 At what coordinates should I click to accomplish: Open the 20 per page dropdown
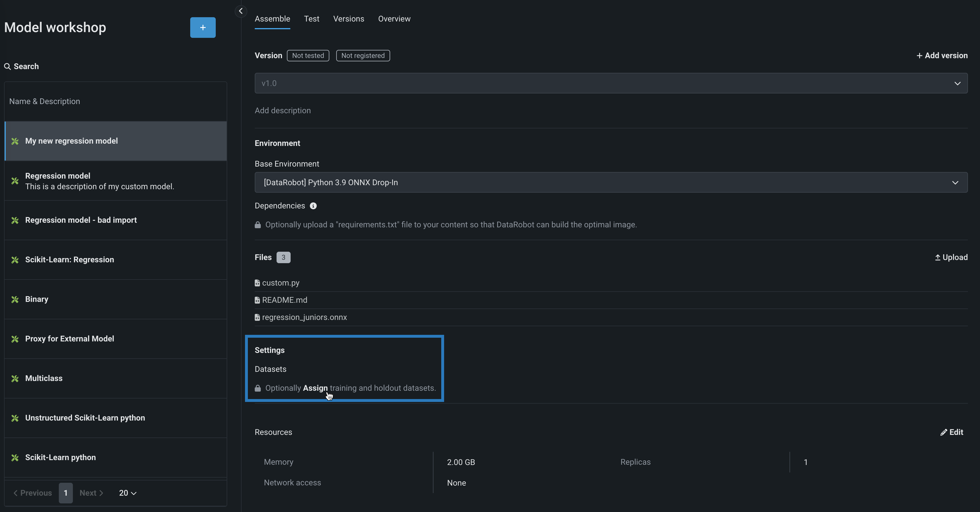pyautogui.click(x=128, y=493)
